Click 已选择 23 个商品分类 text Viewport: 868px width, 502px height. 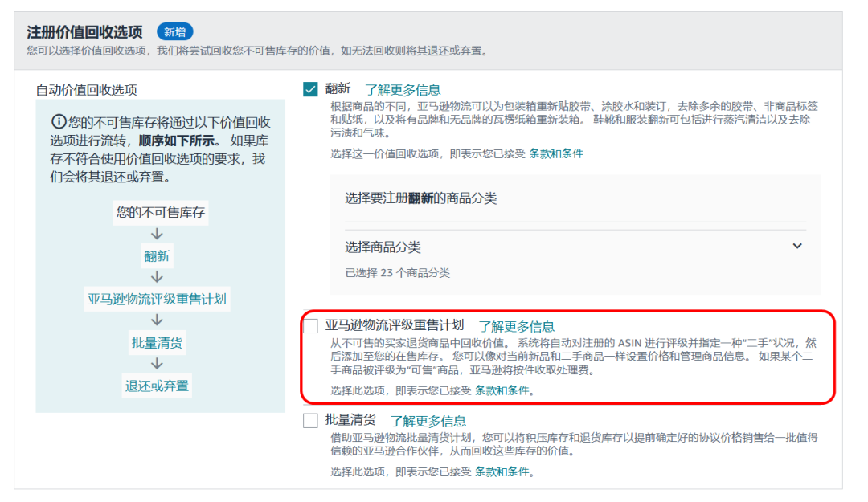point(398,273)
